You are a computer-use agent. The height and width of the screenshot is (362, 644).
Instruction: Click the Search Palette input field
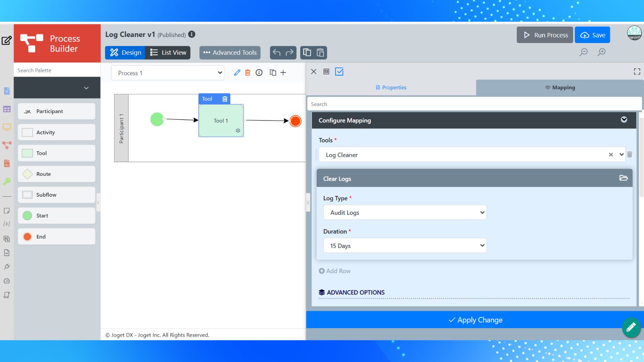[57, 70]
